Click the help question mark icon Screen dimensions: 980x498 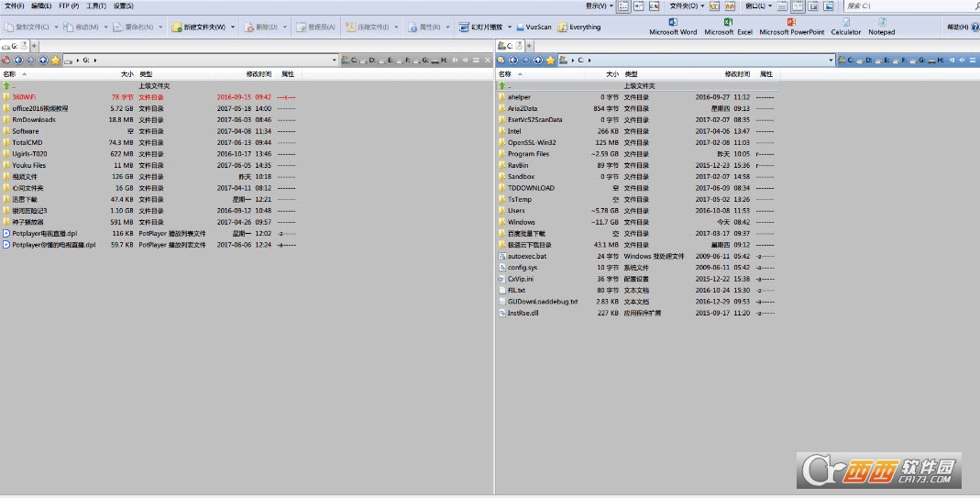(975, 27)
